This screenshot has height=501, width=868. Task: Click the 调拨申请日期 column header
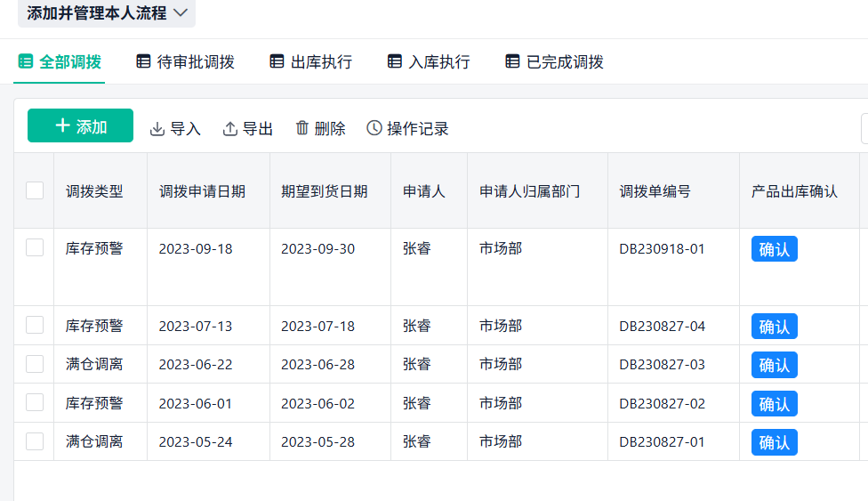point(202,191)
